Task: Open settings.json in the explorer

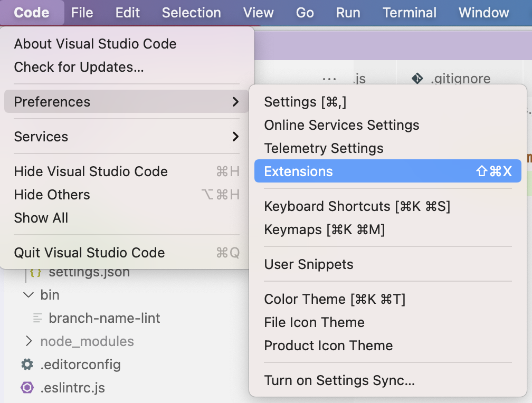Action: (x=89, y=272)
